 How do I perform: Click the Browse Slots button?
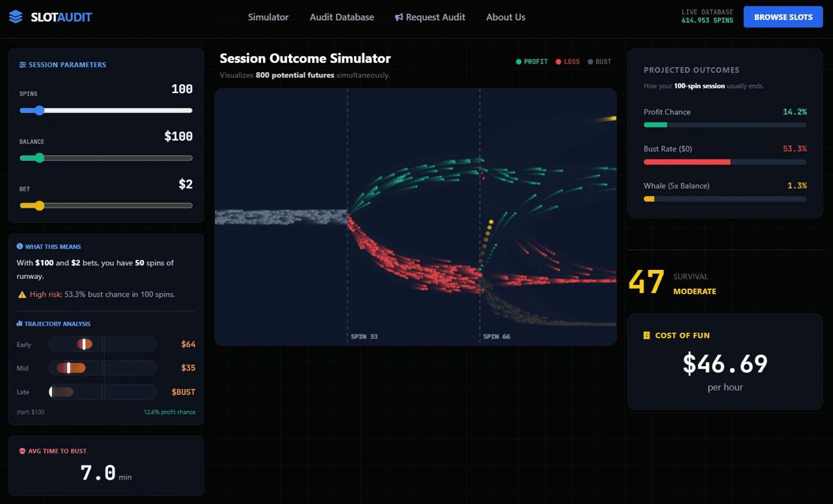click(x=783, y=17)
